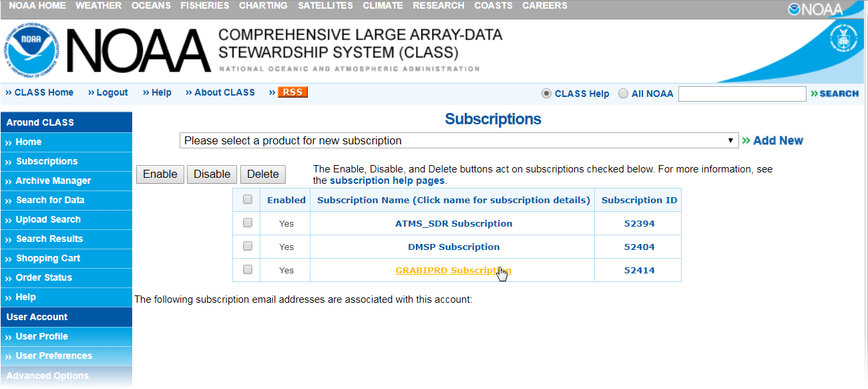The height and width of the screenshot is (389, 868).
Task: Click the Subscription Name column header
Action: point(453,200)
